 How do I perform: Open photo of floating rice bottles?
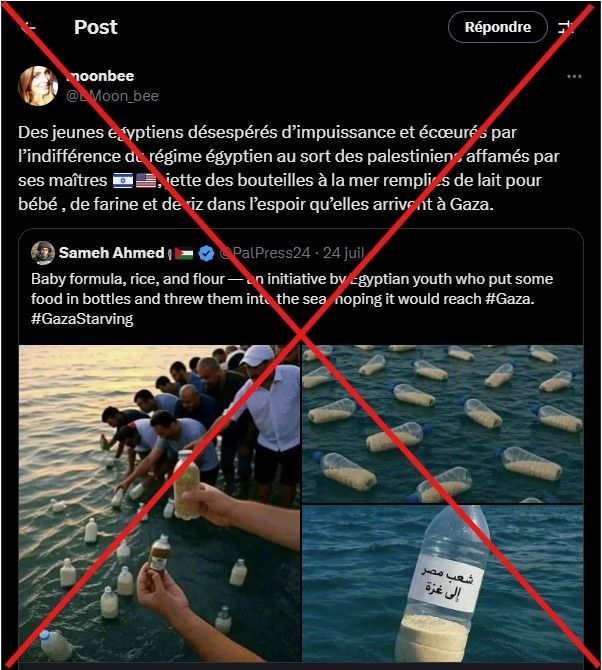[443, 424]
